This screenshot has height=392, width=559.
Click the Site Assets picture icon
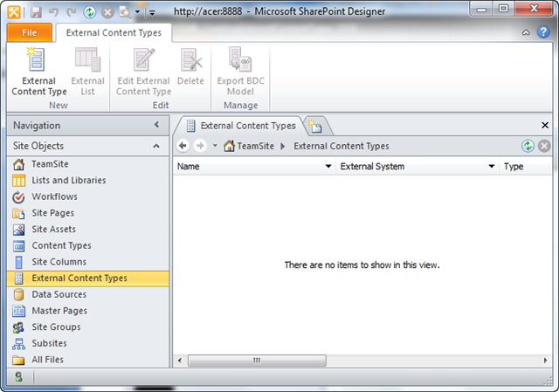pyautogui.click(x=18, y=230)
